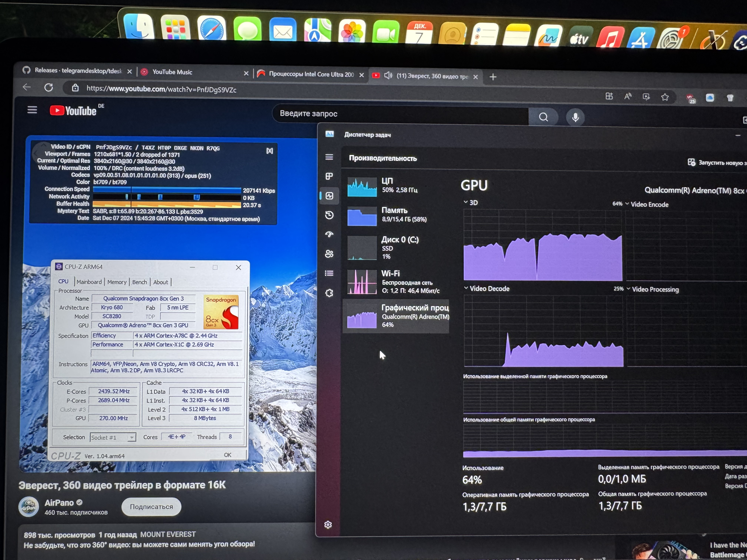Click the YouTube search input field

pyautogui.click(x=399, y=114)
